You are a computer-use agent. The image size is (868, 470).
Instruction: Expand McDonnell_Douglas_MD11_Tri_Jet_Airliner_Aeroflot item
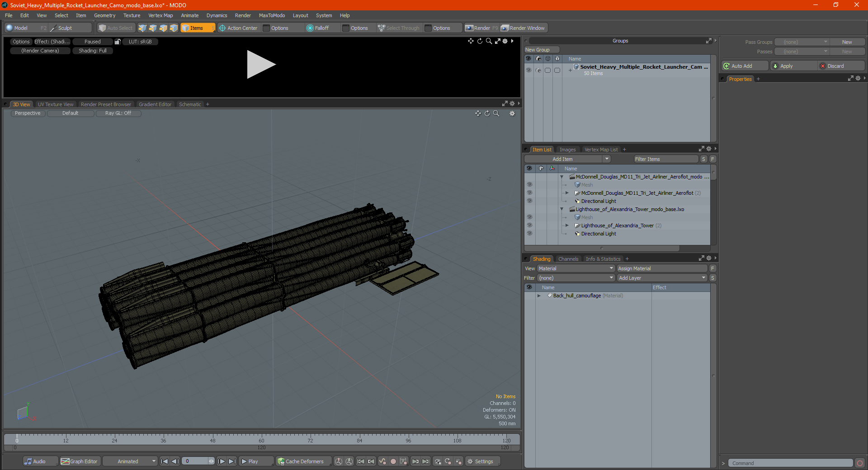pyautogui.click(x=567, y=193)
